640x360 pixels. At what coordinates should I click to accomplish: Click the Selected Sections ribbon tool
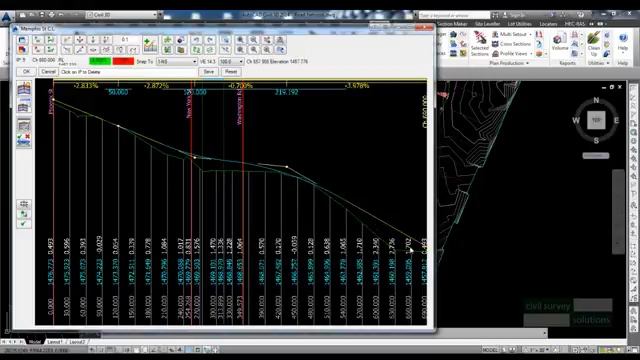[480, 44]
